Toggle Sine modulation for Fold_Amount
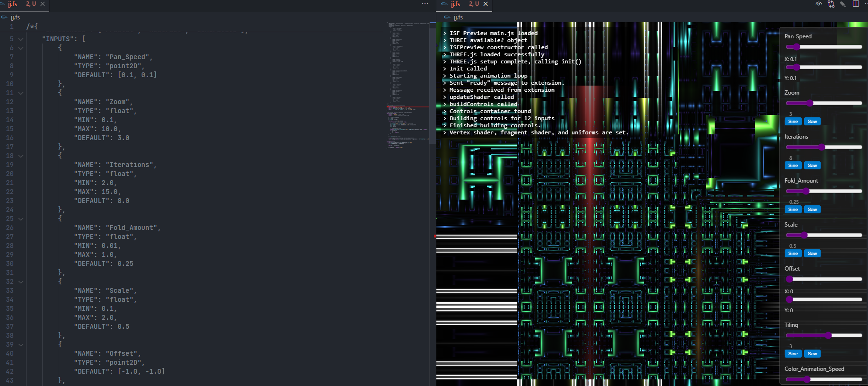This screenshot has height=386, width=868. [x=793, y=210]
